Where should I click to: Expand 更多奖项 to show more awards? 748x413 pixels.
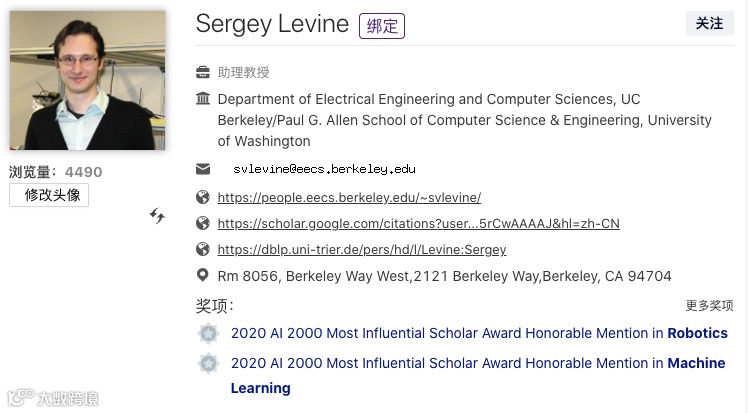pyautogui.click(x=709, y=305)
